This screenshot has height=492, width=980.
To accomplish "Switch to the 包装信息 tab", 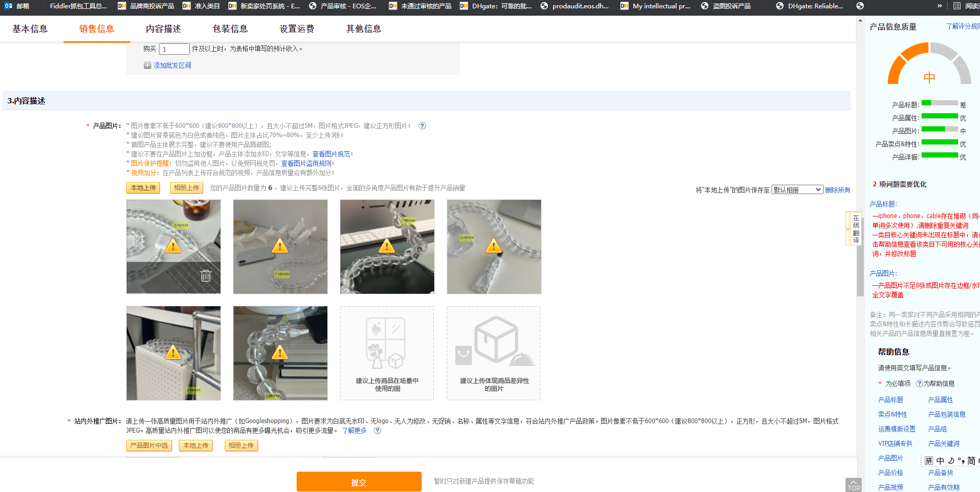I will tap(230, 29).
